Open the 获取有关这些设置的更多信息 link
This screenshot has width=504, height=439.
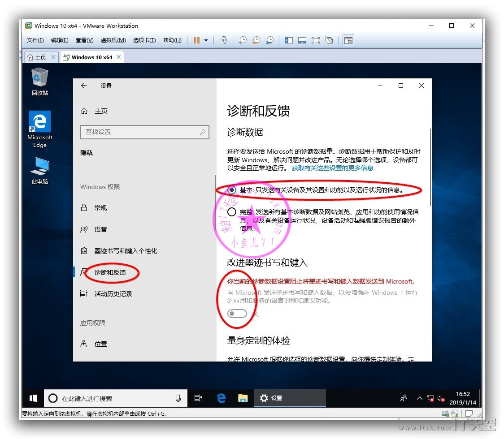pyautogui.click(x=332, y=168)
